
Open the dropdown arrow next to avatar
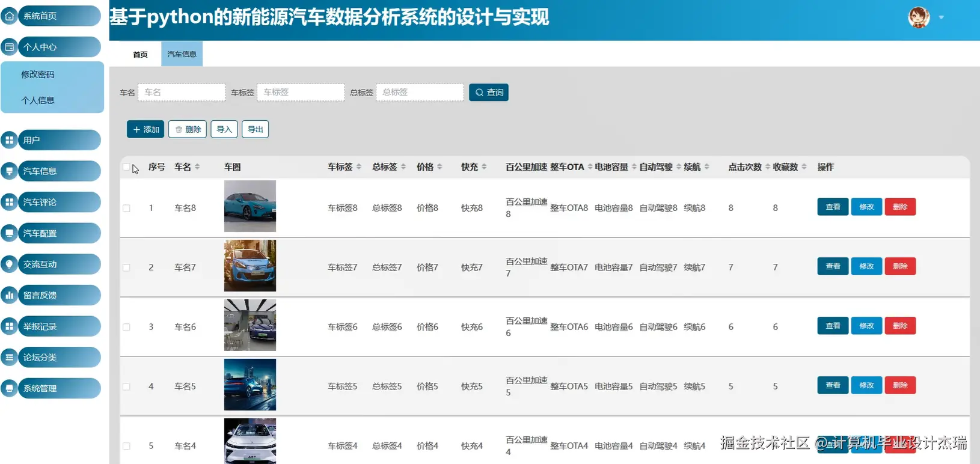click(x=942, y=17)
